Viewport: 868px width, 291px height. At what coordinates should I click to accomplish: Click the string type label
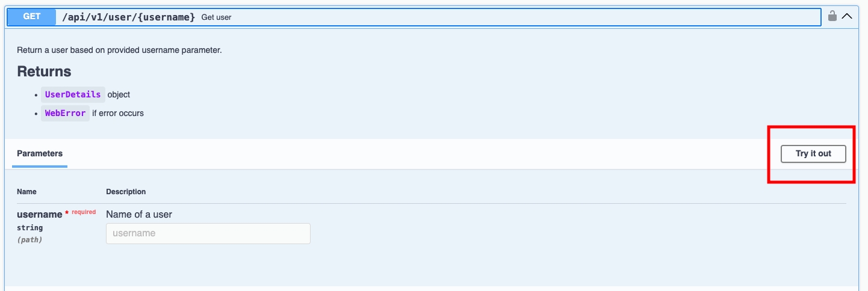29,228
